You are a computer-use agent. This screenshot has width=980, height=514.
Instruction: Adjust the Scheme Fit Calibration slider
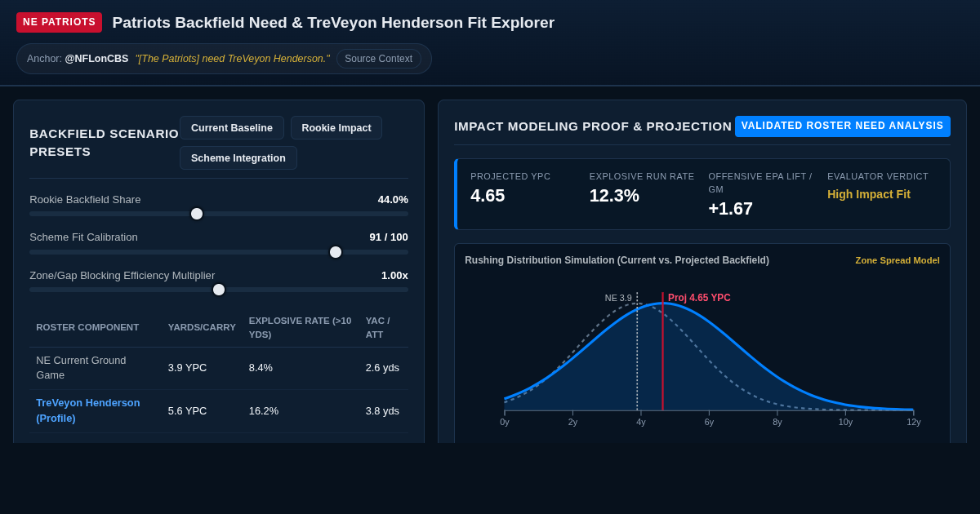tap(219, 252)
